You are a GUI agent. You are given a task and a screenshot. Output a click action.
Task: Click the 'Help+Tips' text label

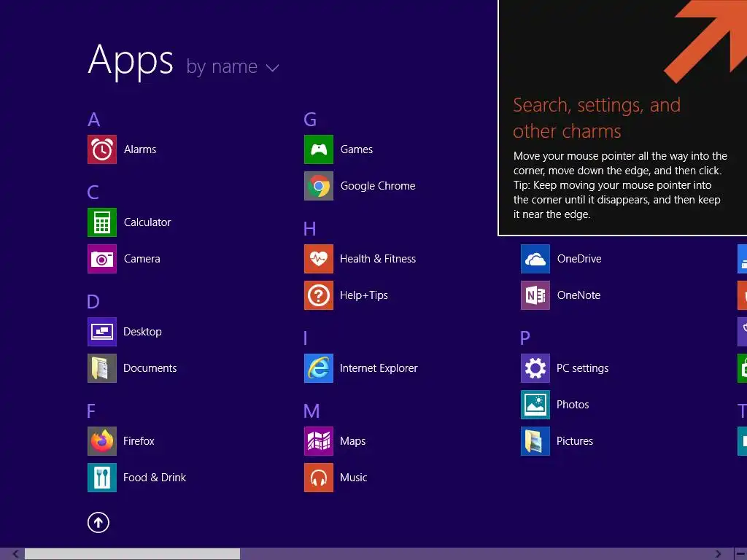364,295
